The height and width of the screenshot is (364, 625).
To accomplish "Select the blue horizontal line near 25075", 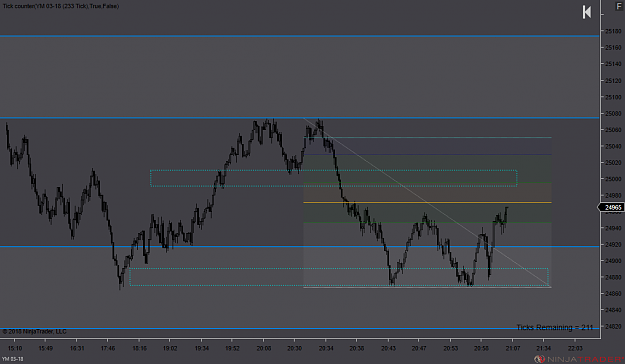I will (299, 118).
